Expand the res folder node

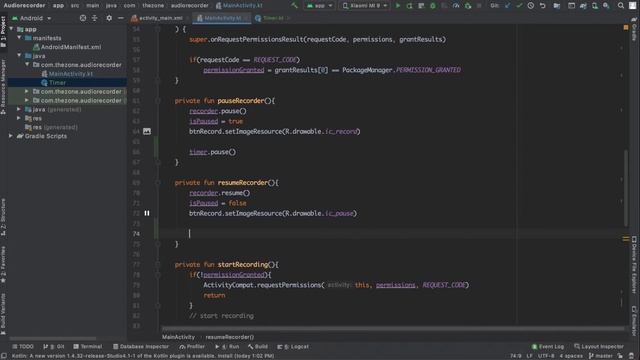pyautogui.click(x=19, y=118)
